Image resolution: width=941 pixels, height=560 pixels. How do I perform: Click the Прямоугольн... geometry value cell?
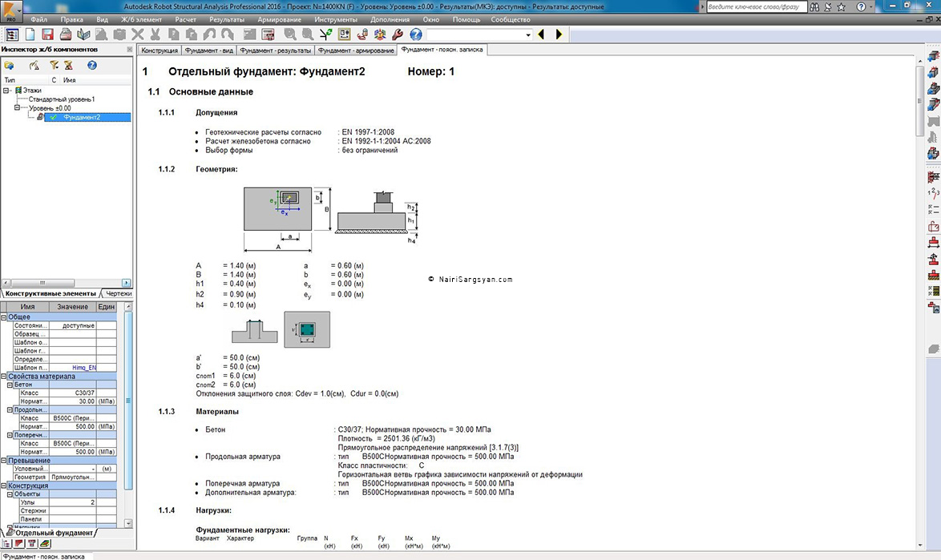click(73, 477)
